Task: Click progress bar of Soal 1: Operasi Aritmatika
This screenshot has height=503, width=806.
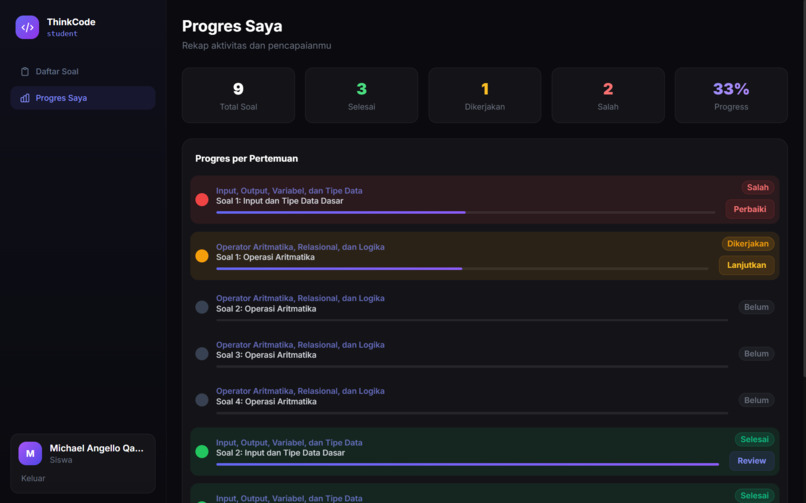Action: coord(462,268)
